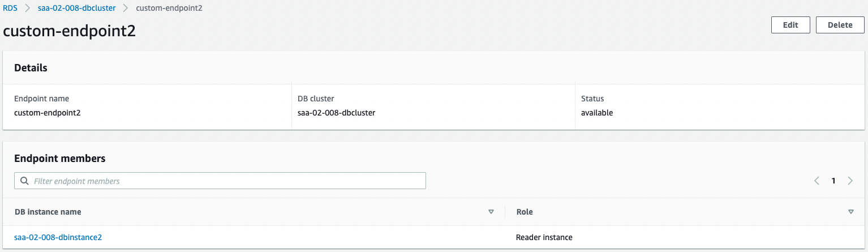The image size is (868, 252).
Task: Click the Role column sort arrow
Action: click(850, 212)
